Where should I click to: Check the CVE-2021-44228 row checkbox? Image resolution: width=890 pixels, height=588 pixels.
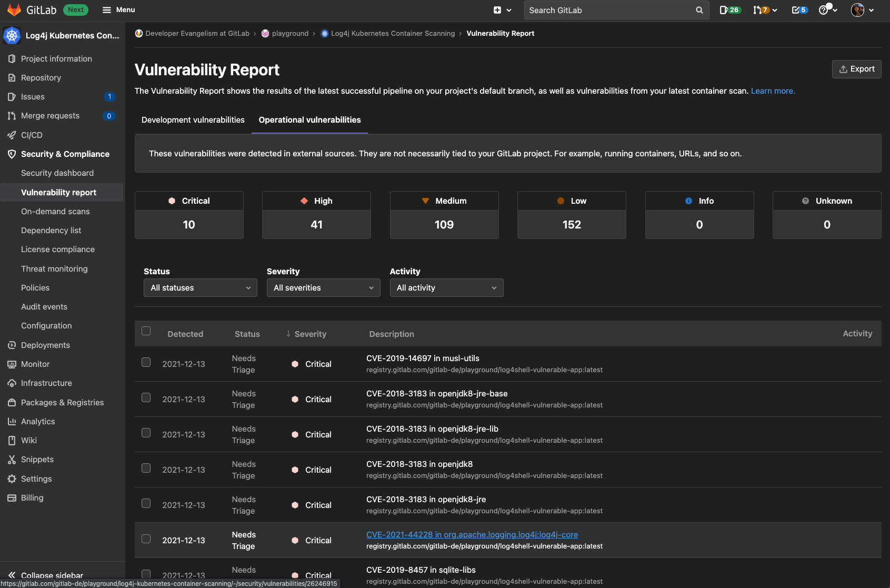click(146, 539)
